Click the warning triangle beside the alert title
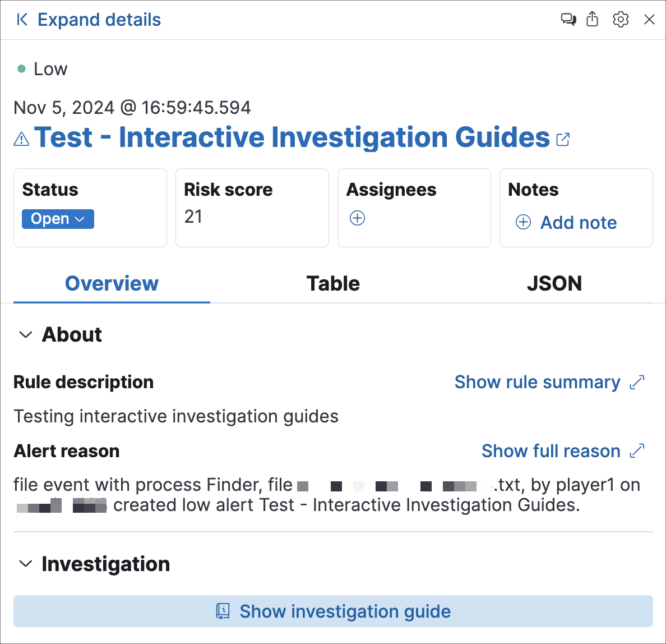The height and width of the screenshot is (644, 666). pos(20,137)
